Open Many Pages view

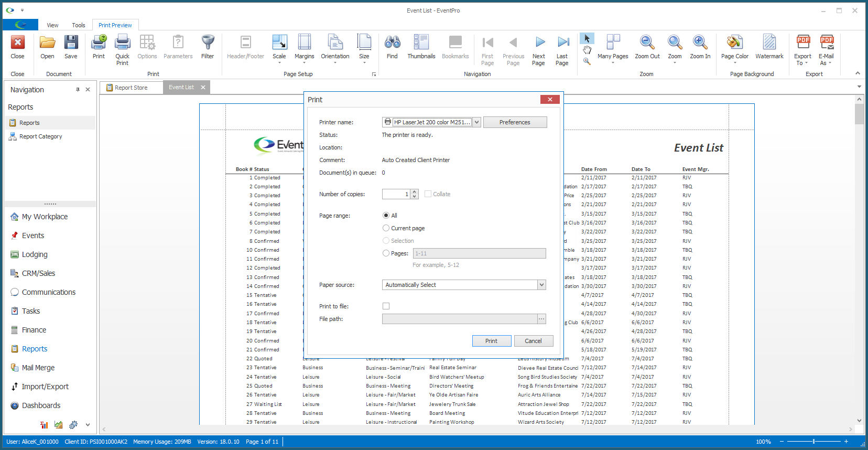(x=613, y=42)
